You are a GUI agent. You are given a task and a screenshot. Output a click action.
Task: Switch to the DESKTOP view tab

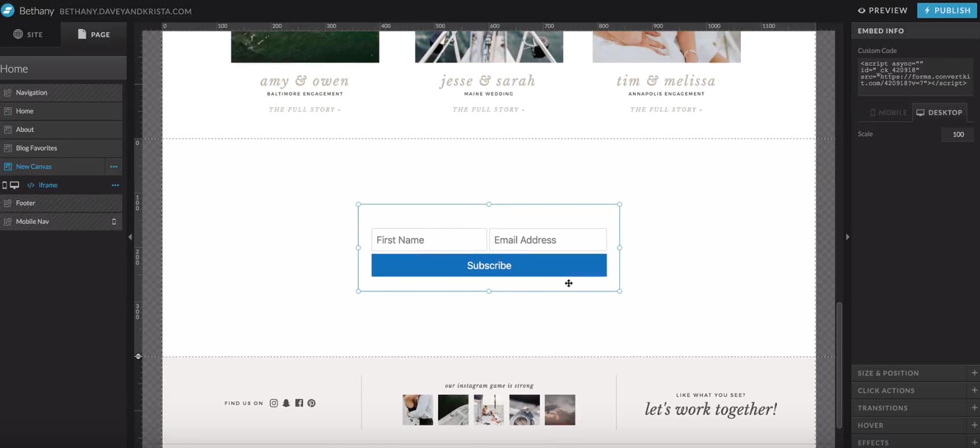point(940,113)
